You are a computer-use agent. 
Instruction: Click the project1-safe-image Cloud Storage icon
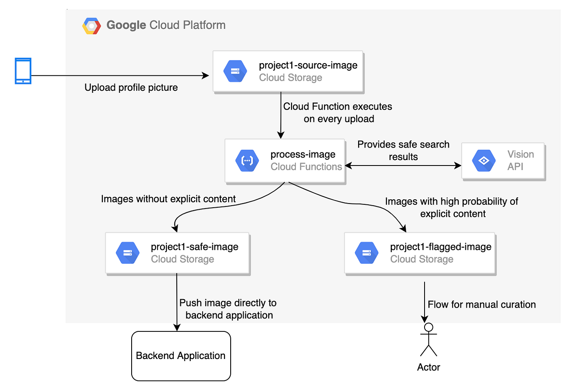(x=127, y=253)
